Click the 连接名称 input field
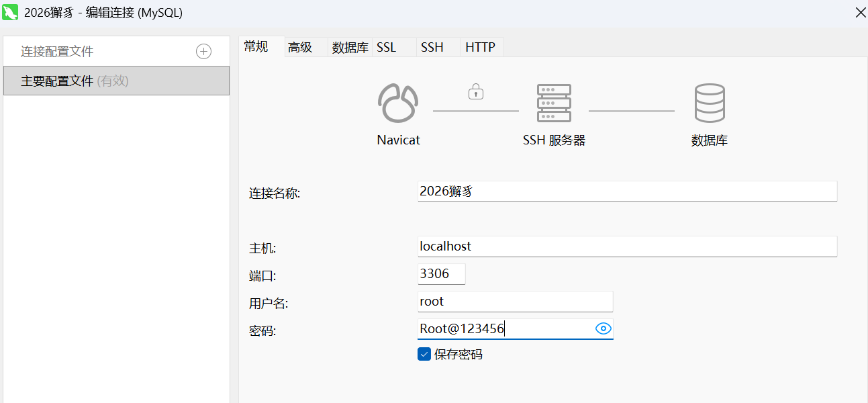This screenshot has width=868, height=403. pos(627,191)
